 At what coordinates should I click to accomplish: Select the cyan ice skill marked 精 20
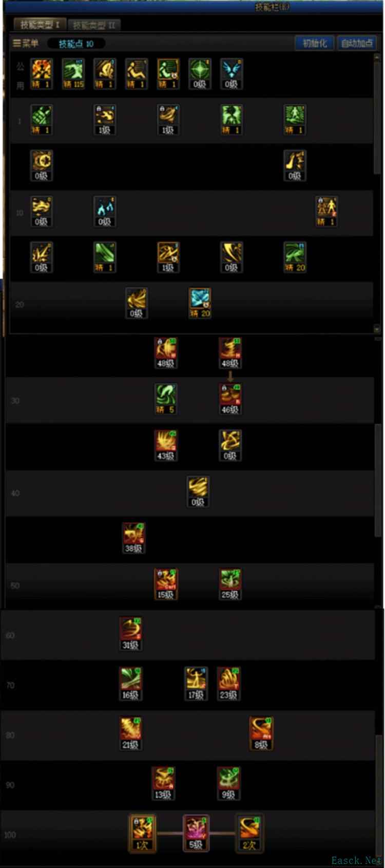pos(200,303)
